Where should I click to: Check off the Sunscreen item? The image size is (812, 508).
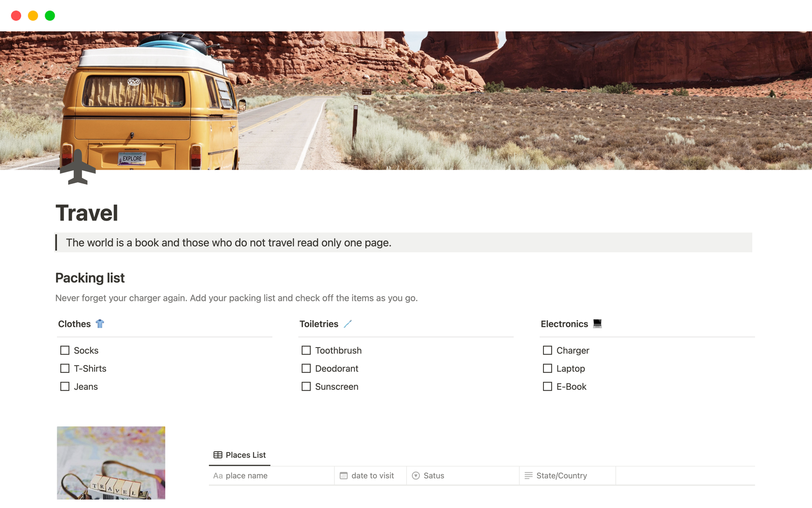pyautogui.click(x=306, y=387)
